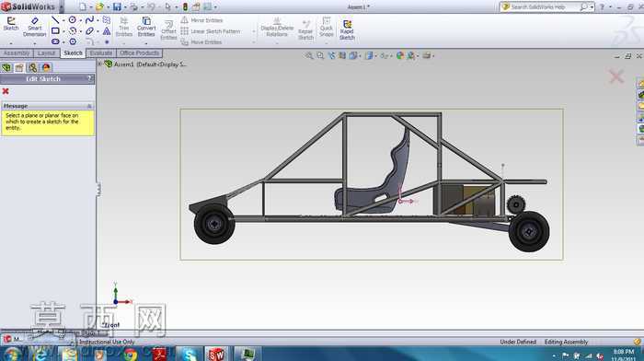644x361 pixels.
Task: Open the Display Style dropdown arrow
Action: (x=375, y=56)
